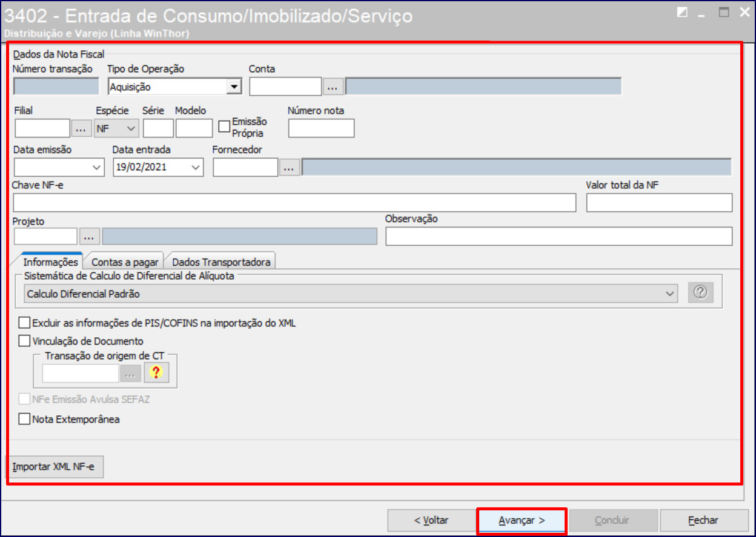Click the yellow question mark help icon

tap(157, 374)
